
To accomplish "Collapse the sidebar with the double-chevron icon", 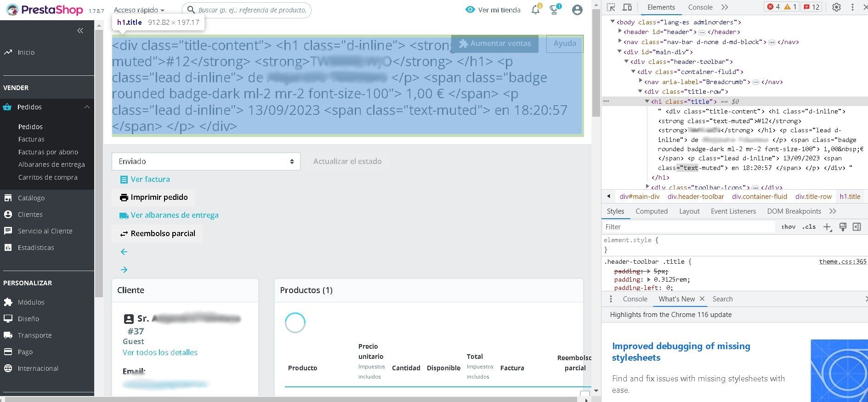I will coord(80,31).
